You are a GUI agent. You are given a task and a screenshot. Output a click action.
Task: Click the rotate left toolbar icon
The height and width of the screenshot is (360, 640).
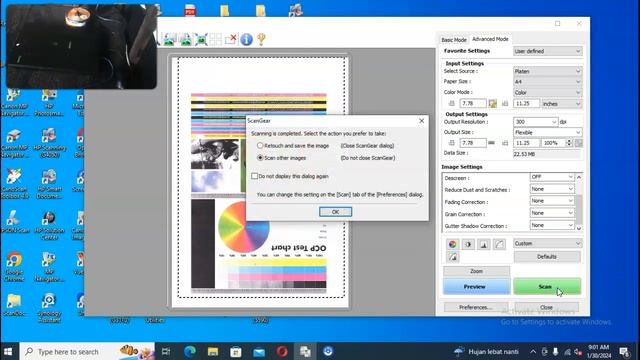(x=170, y=40)
